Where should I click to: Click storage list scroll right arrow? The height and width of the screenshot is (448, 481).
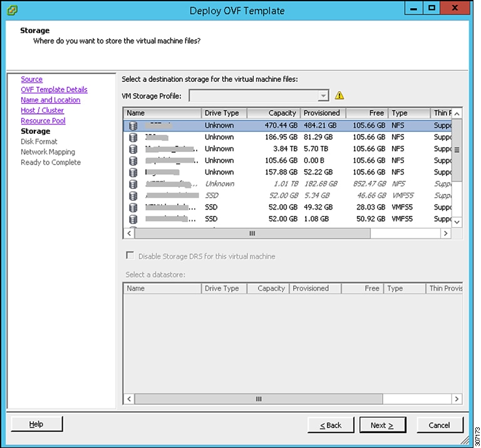click(x=446, y=233)
